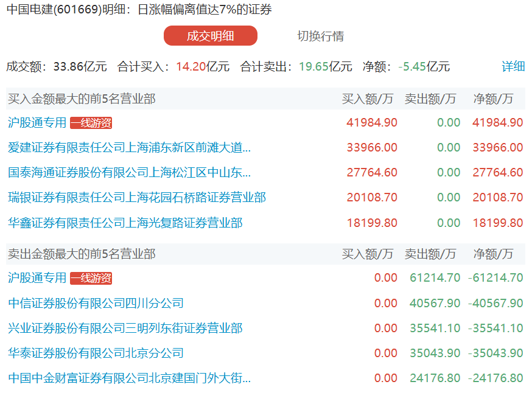Open 中国中金财富证券 北京建国门外大街 link

pos(129,378)
